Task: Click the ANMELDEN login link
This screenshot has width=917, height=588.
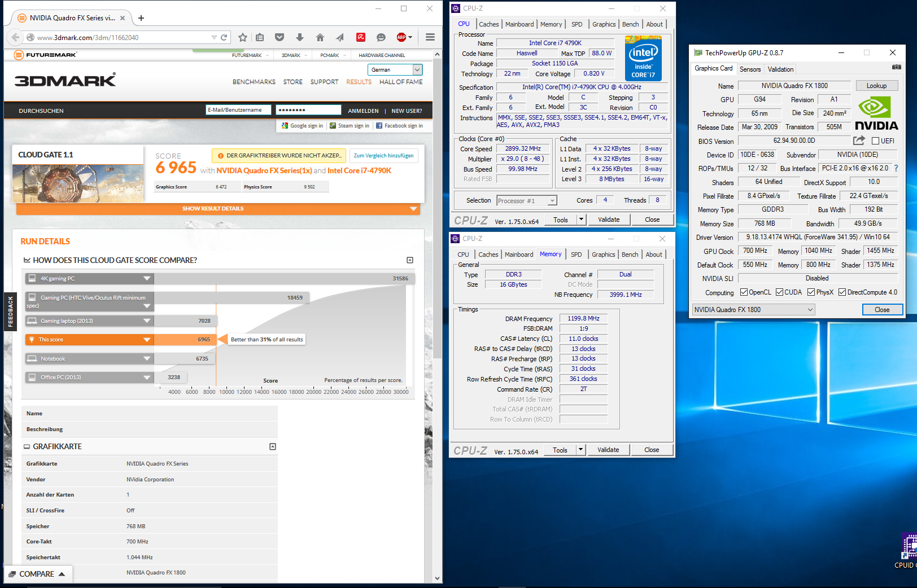Action: pos(363,111)
